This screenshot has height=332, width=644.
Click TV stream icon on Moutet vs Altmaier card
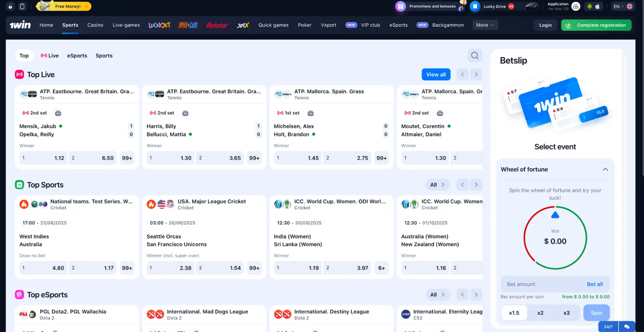coord(440,113)
